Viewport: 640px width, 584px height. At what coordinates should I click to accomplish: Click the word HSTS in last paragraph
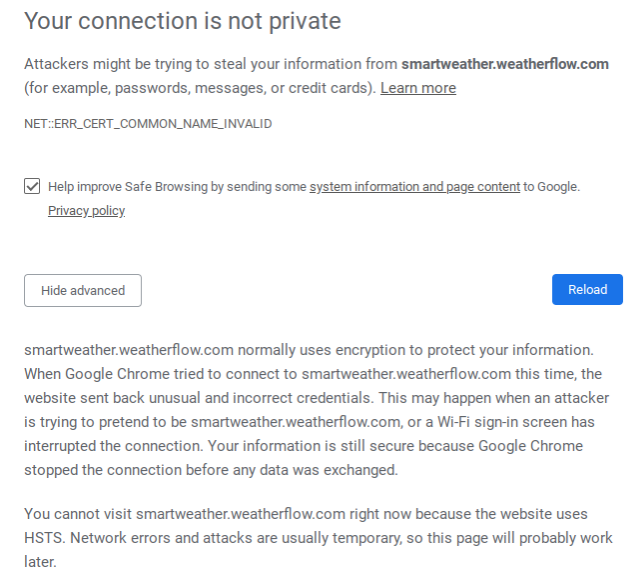(45, 538)
